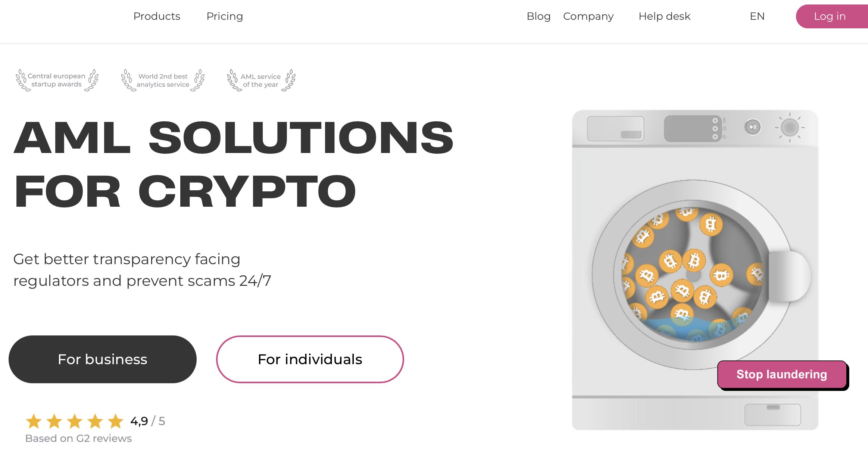Viewport: 868px width, 453px height.
Task: Open the Blog page
Action: point(538,16)
